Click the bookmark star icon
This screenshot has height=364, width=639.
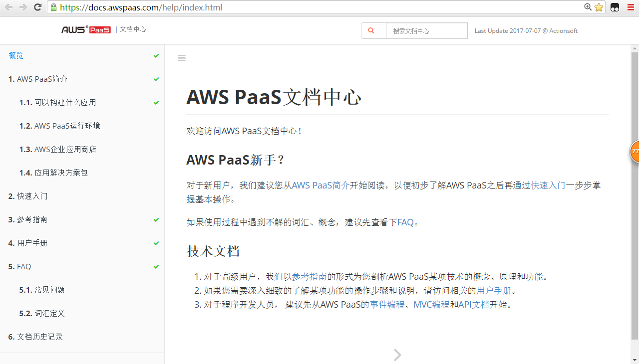point(599,7)
